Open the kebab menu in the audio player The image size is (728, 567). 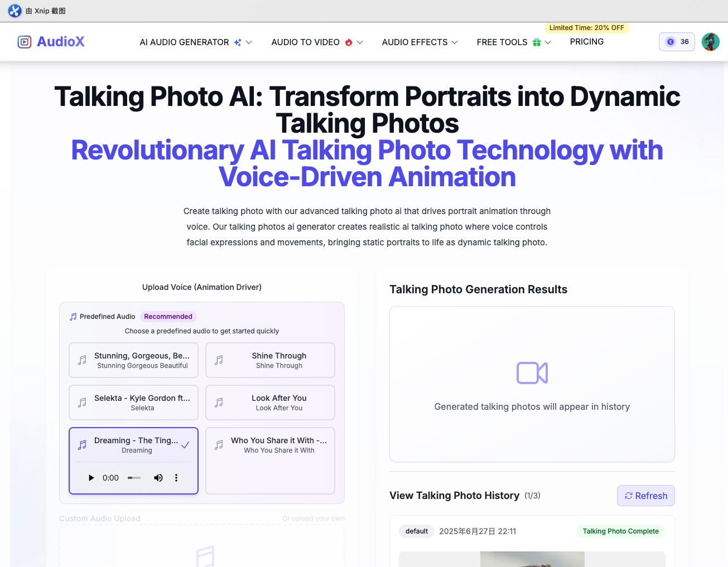(176, 478)
